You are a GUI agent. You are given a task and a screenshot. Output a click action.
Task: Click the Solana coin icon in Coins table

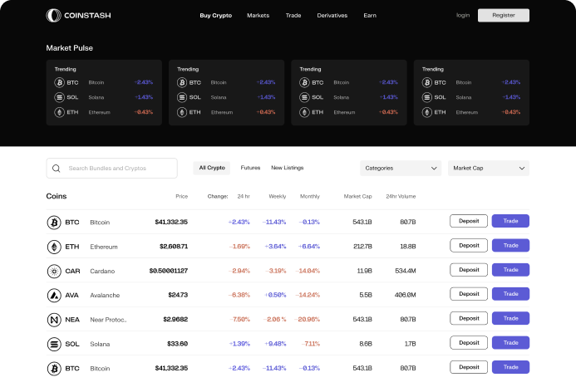[54, 344]
